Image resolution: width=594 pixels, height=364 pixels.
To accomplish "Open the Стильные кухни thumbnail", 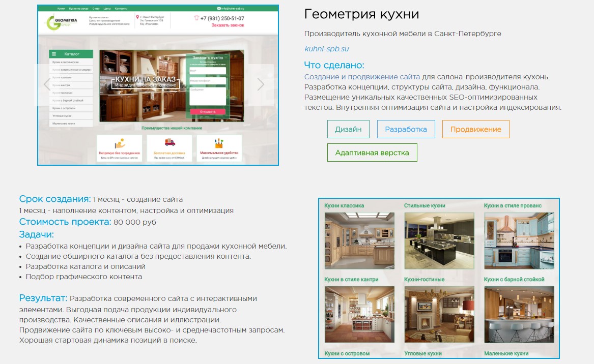I will pyautogui.click(x=439, y=240).
